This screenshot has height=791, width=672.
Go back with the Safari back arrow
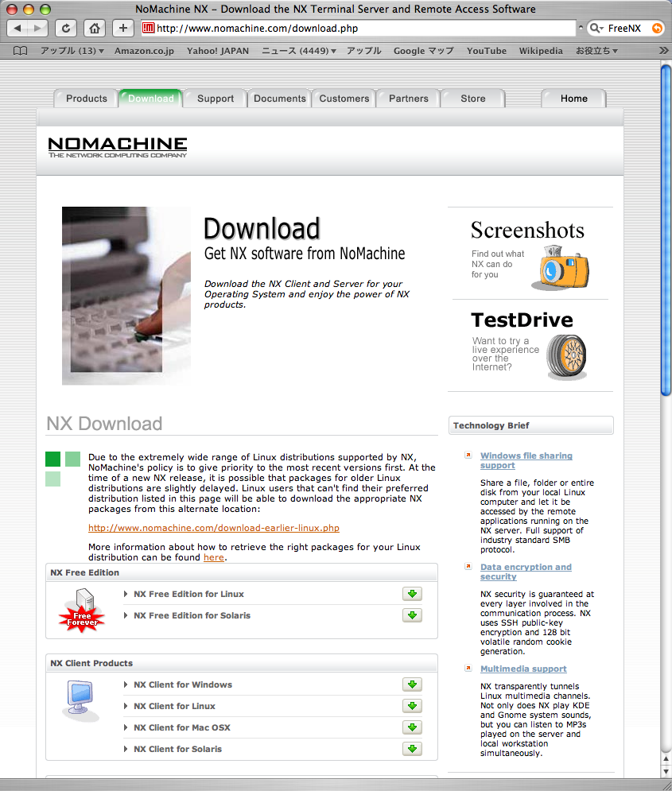click(x=17, y=29)
